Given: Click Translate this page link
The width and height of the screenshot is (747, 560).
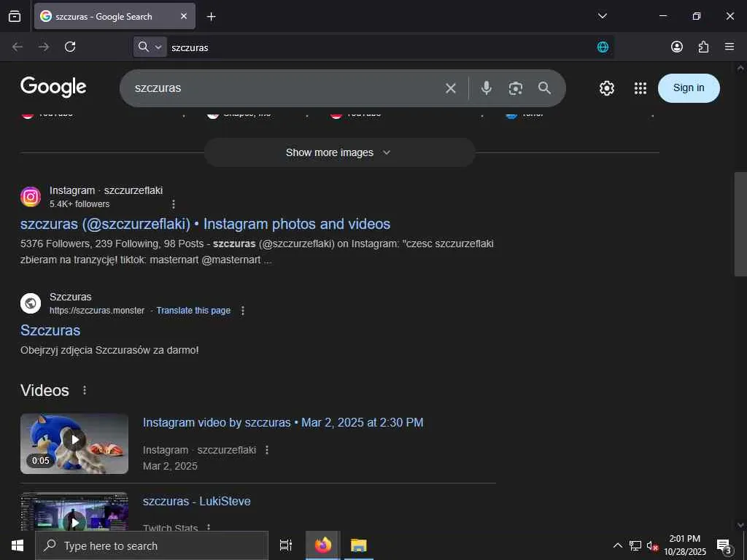Looking at the screenshot, I should tap(193, 311).
